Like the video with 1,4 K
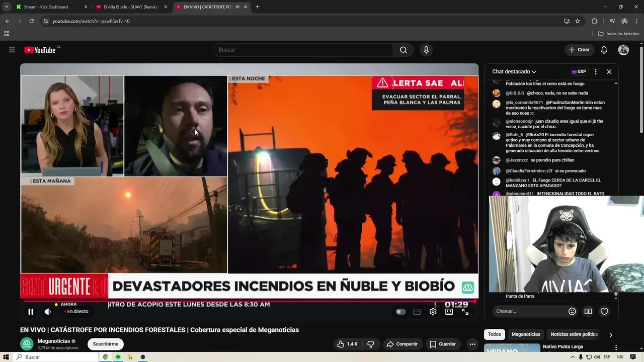The width and height of the screenshot is (644, 362). click(347, 344)
